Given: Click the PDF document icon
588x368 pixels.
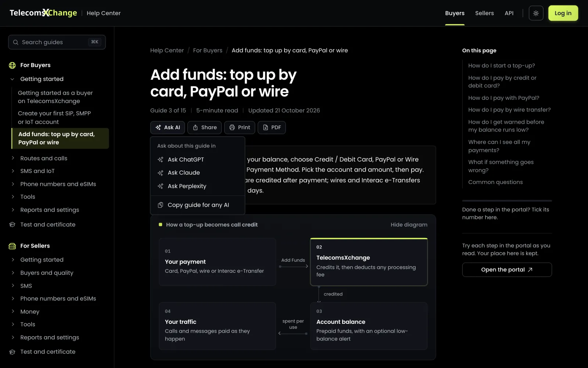Looking at the screenshot, I should 266,127.
